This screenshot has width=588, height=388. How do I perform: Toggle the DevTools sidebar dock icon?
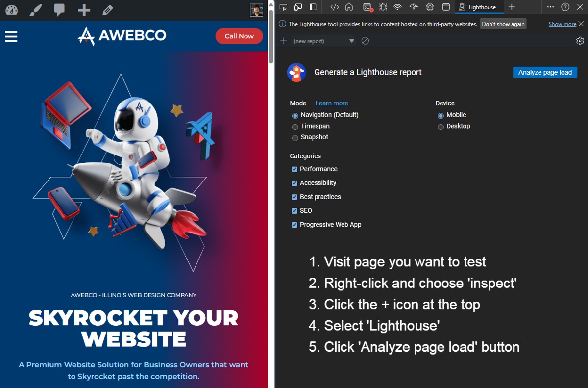[313, 7]
